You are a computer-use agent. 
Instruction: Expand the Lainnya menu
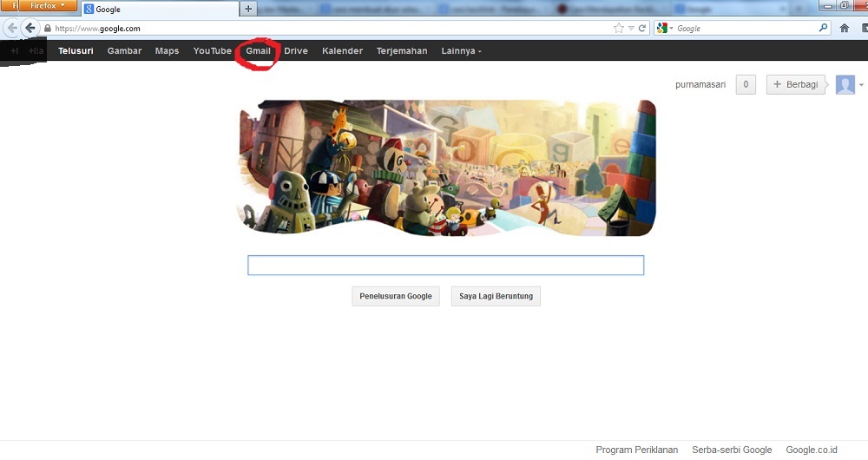(x=461, y=51)
